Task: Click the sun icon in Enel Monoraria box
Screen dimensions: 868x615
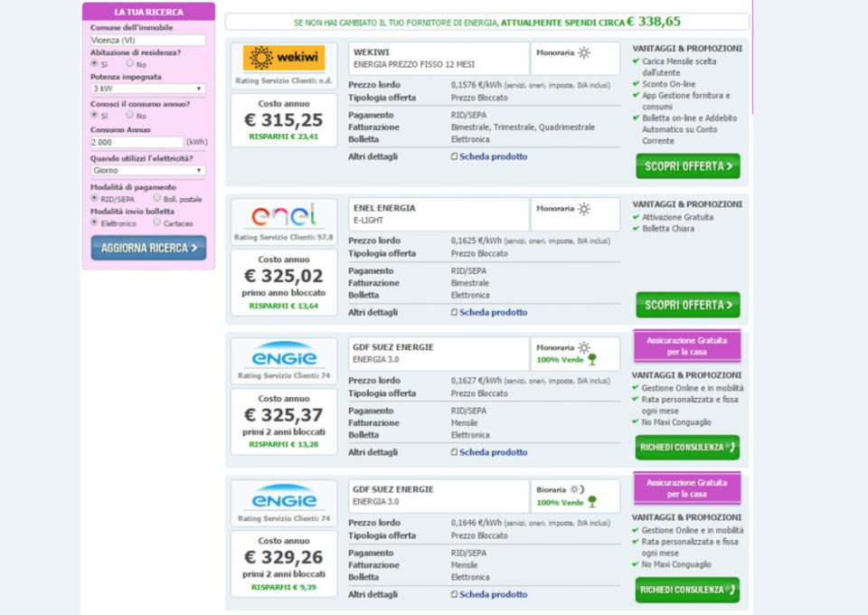Action: 584,209
